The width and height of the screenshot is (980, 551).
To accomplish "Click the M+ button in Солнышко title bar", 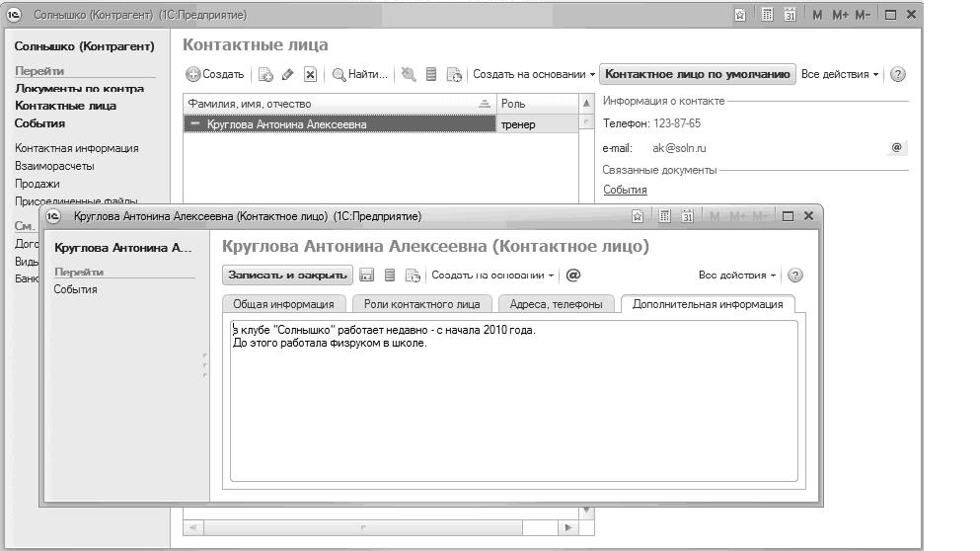I will (x=840, y=15).
